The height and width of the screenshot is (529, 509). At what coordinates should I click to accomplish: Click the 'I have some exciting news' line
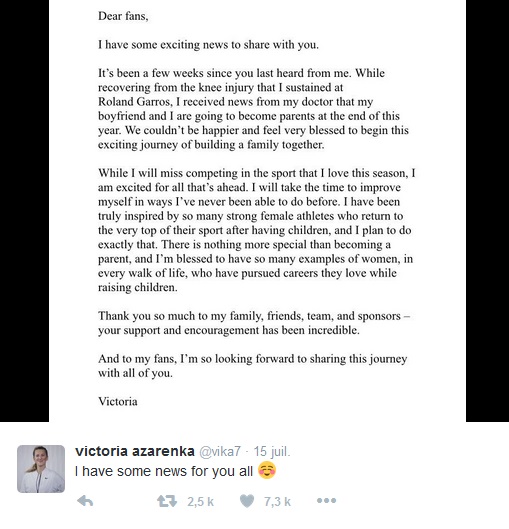coord(208,45)
